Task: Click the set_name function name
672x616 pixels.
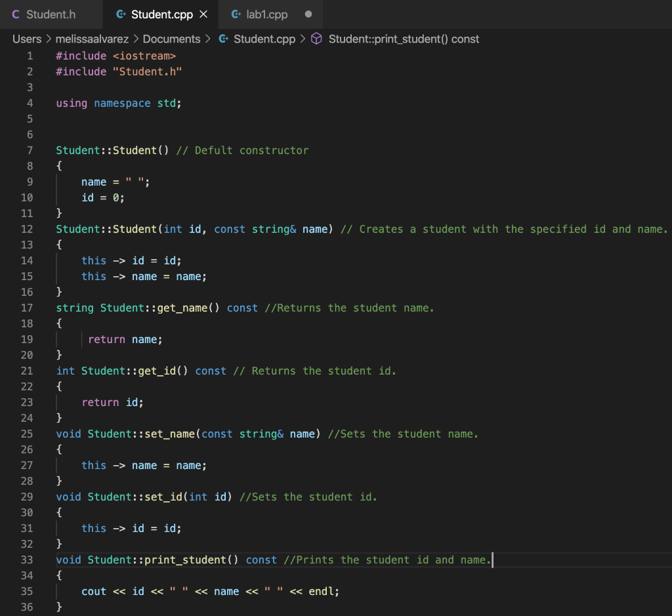Action: [170, 434]
